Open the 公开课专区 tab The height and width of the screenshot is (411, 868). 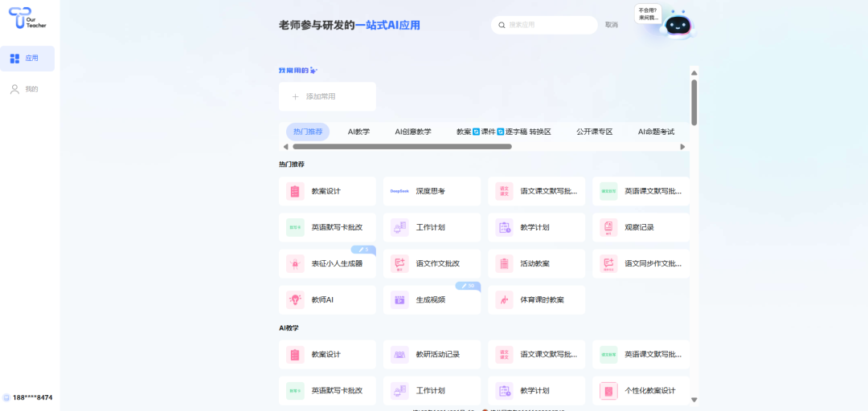[594, 132]
